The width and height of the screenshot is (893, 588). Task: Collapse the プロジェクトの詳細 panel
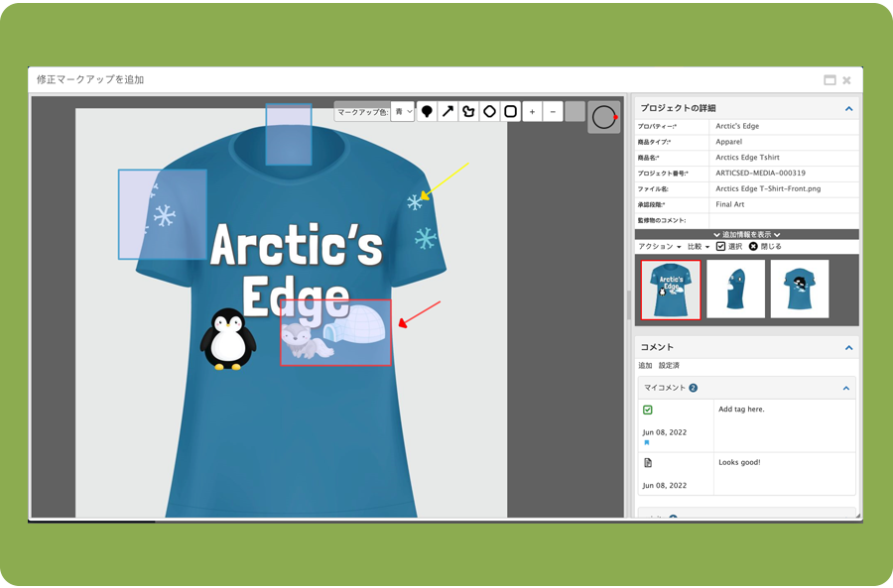click(x=848, y=108)
